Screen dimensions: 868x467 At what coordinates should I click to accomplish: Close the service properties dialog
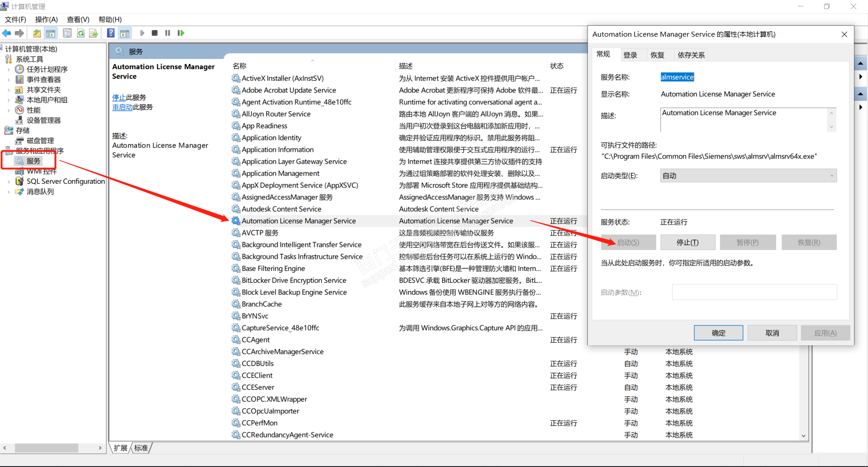click(x=844, y=34)
